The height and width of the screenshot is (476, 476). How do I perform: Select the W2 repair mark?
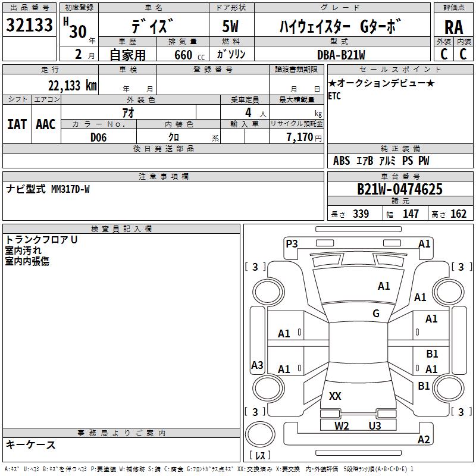342,425
